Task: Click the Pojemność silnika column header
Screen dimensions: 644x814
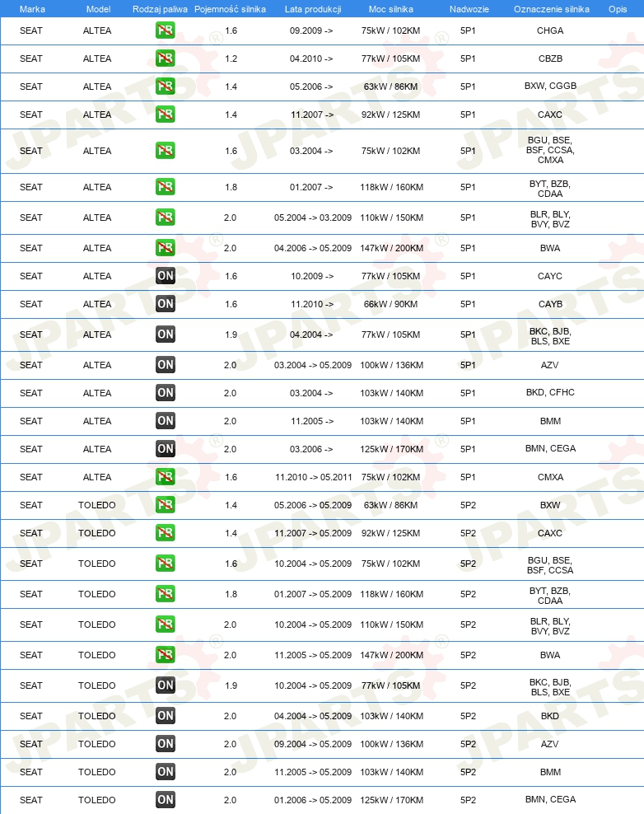Action: pos(230,9)
